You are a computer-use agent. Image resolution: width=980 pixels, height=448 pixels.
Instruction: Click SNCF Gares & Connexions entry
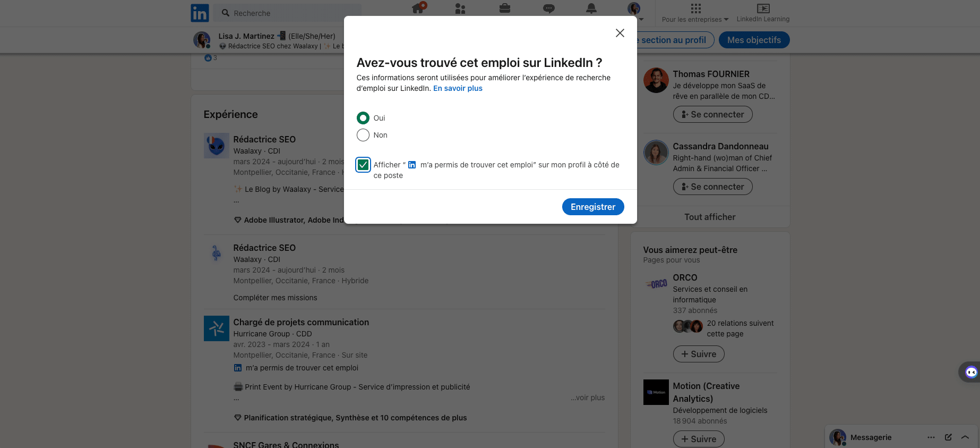pos(286,445)
